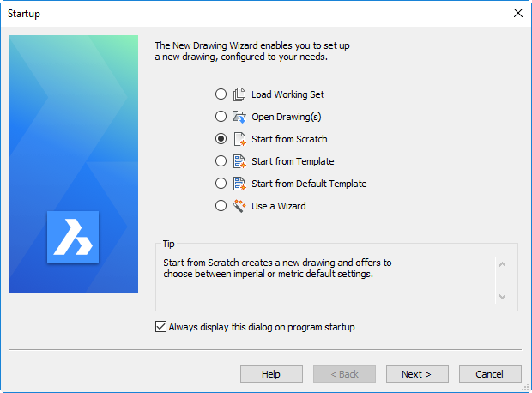Click the Tip box scroll down arrow
Viewport: 532px width, 393px height.
point(503,297)
